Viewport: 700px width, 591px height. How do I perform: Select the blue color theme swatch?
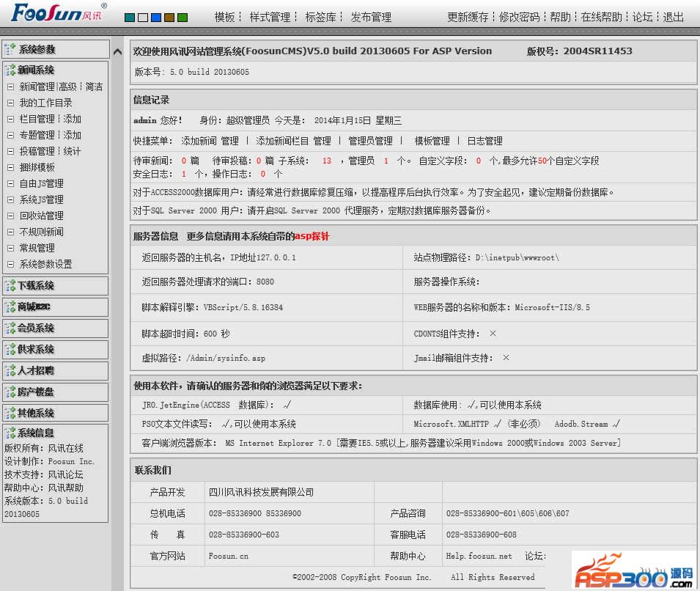pyautogui.click(x=156, y=18)
